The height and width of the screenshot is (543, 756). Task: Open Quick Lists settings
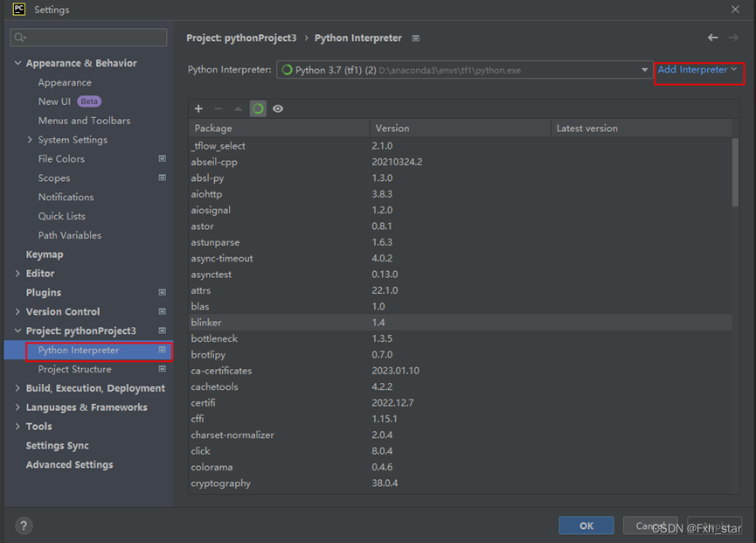pyautogui.click(x=62, y=216)
